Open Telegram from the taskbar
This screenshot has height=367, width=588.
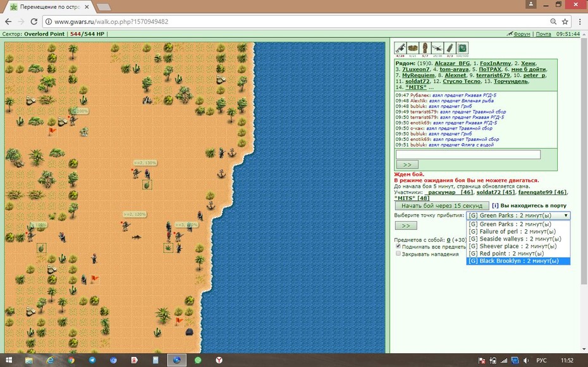92,360
